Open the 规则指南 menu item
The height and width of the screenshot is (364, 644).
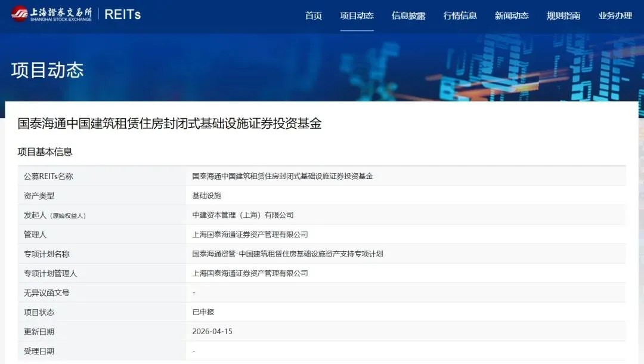tap(563, 16)
